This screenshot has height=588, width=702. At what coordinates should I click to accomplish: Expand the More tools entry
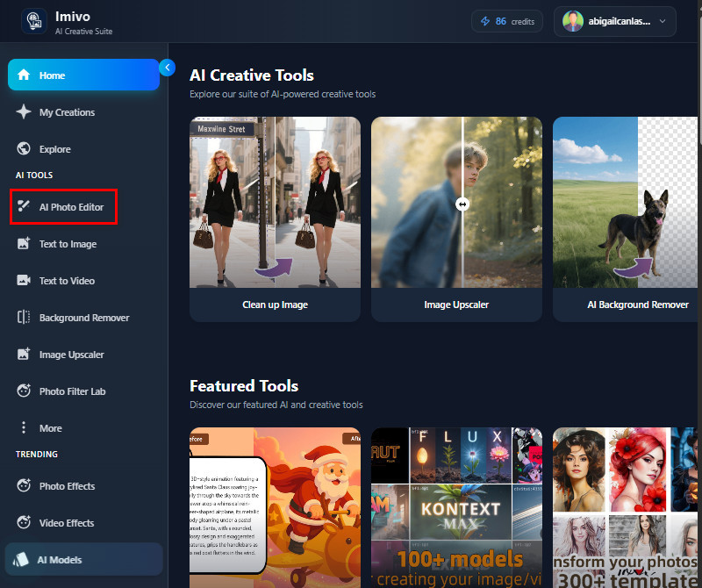coord(83,427)
